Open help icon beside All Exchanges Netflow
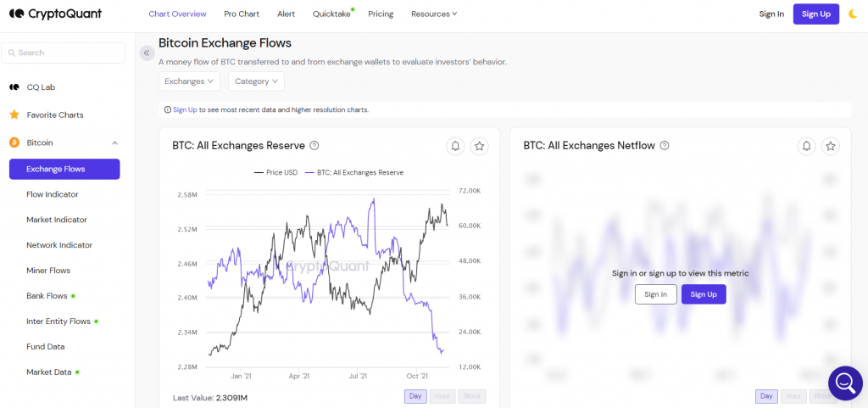 pos(665,146)
